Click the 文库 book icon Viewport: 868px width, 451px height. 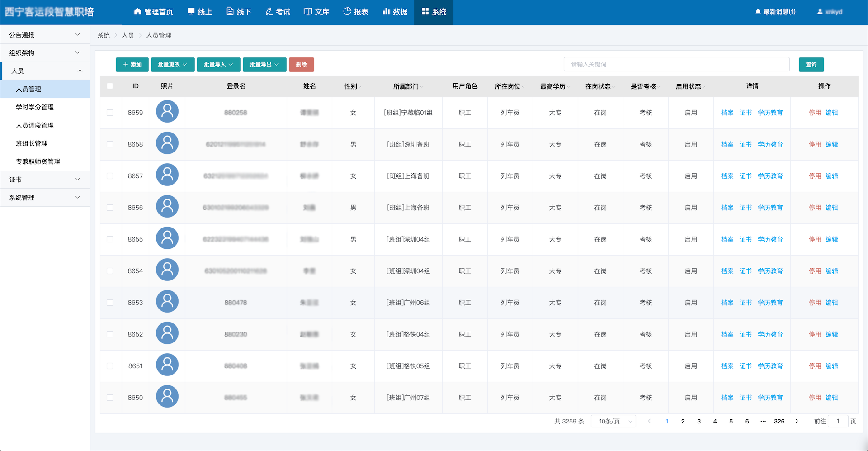coord(308,12)
